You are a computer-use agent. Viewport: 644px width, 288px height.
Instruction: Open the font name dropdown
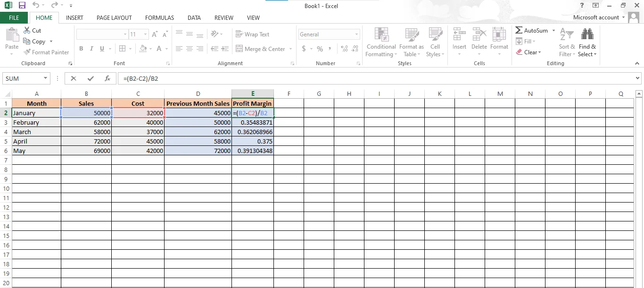pyautogui.click(x=125, y=34)
